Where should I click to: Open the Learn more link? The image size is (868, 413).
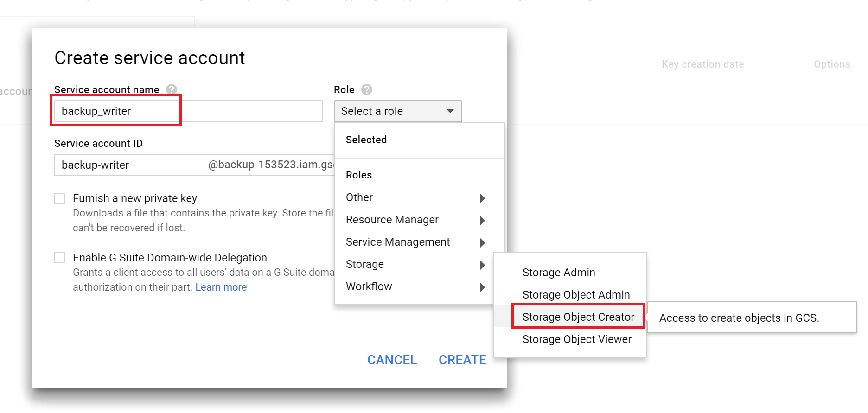pyautogui.click(x=221, y=287)
